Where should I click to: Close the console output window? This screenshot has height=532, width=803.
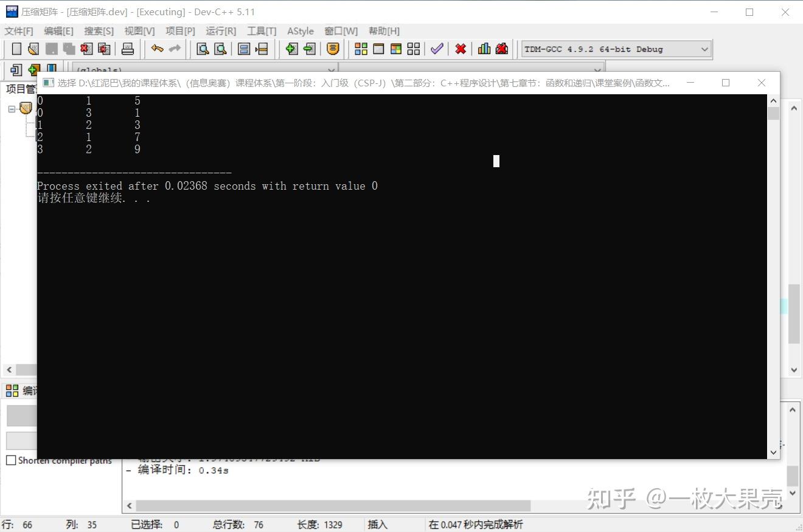click(762, 83)
